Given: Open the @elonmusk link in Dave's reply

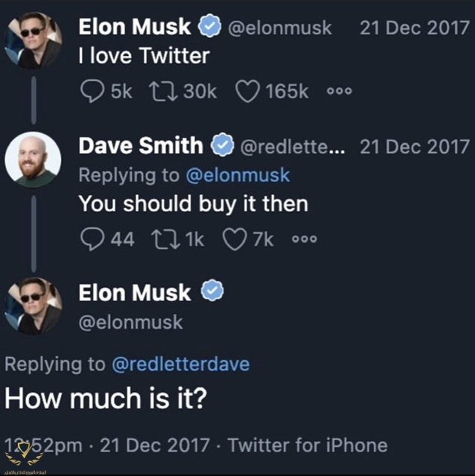Looking at the screenshot, I should [236, 176].
